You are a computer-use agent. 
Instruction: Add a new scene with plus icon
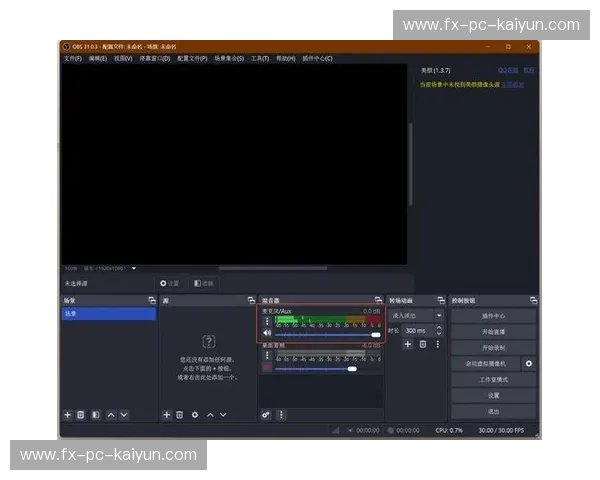tap(68, 414)
